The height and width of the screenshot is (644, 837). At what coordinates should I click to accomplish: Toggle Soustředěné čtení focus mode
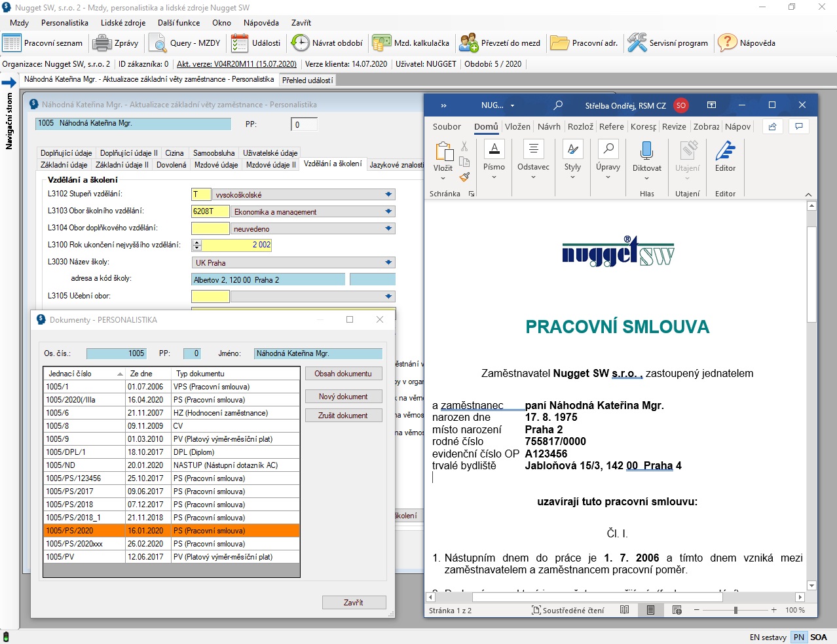pyautogui.click(x=568, y=610)
